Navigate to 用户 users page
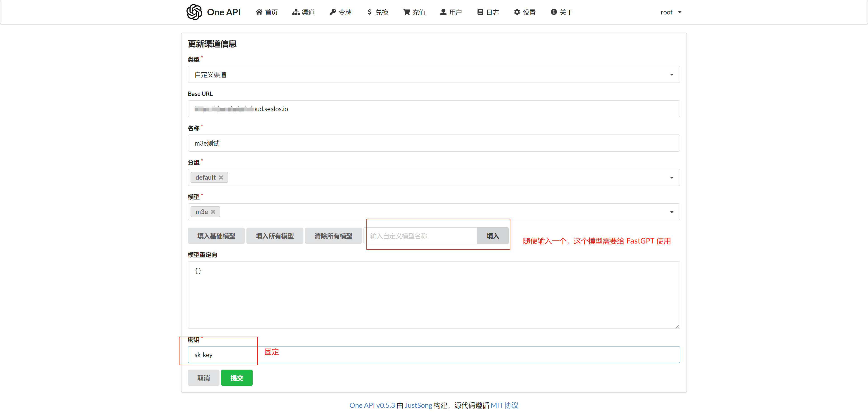 (451, 12)
